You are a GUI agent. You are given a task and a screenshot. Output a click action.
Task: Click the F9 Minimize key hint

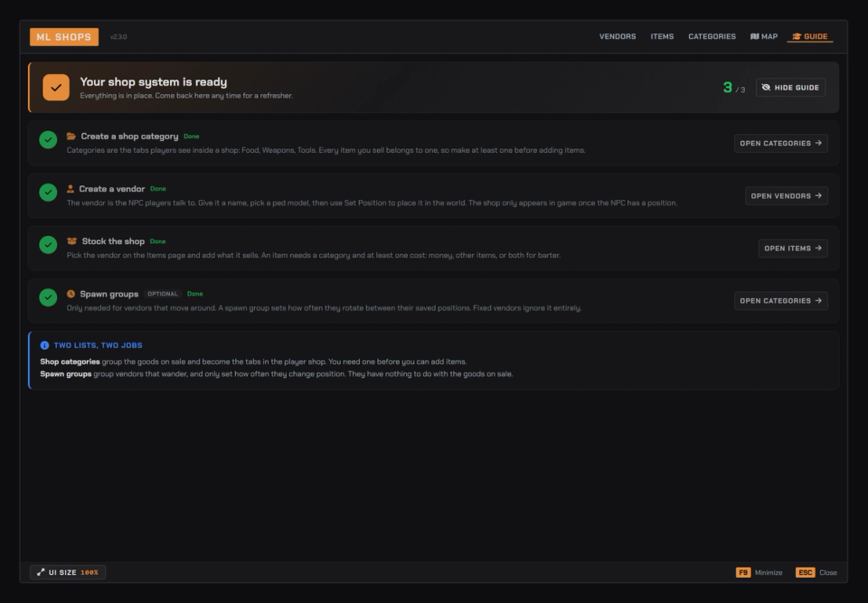point(759,572)
